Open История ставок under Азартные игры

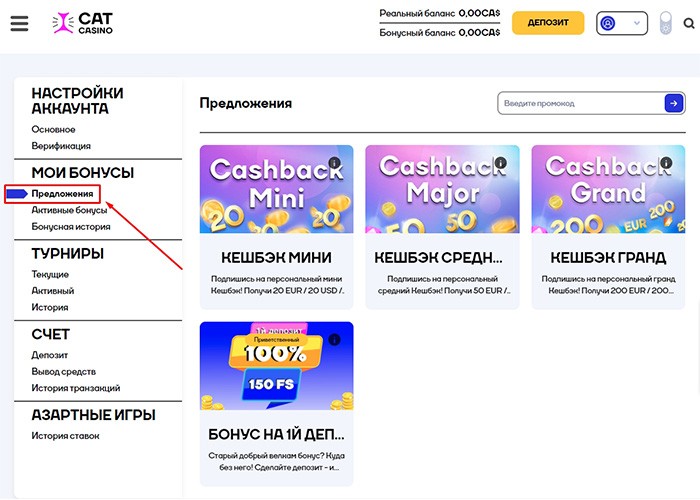pos(66,436)
